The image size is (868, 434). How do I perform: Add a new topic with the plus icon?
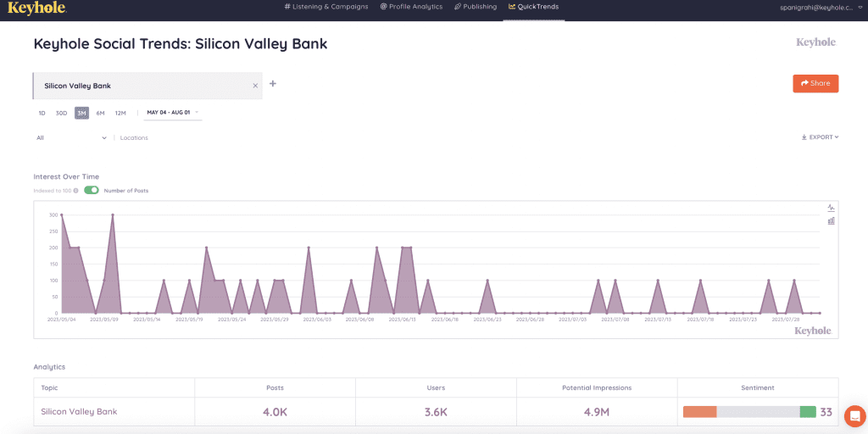272,84
